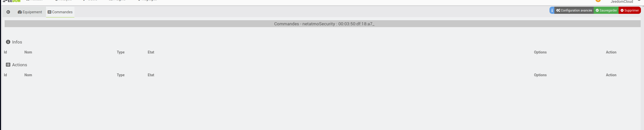Click the Type column header under Infos
The width and height of the screenshot is (644, 130).
(x=121, y=52)
